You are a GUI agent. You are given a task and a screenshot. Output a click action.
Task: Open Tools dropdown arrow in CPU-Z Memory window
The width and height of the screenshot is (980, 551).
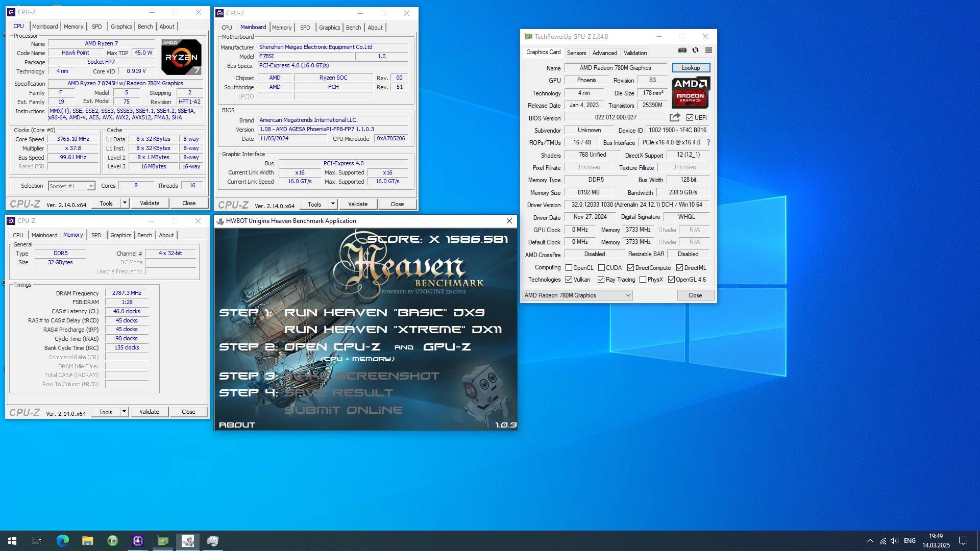pyautogui.click(x=124, y=412)
